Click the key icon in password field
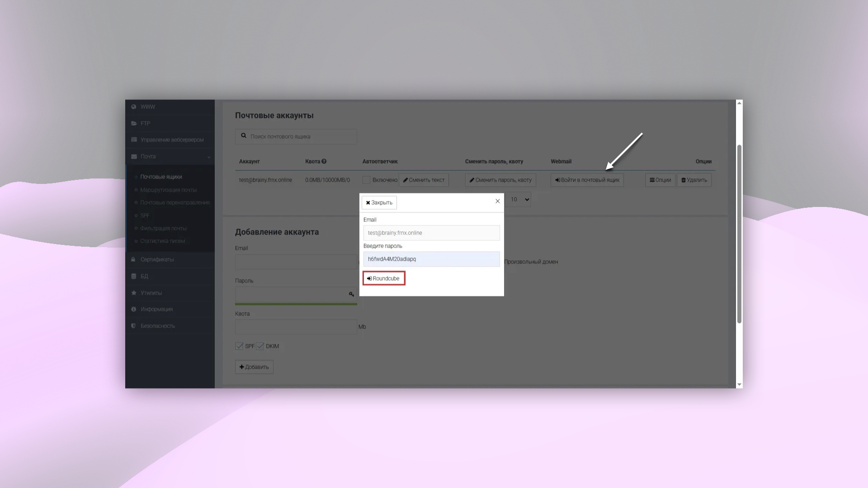The image size is (868, 488). point(351,294)
